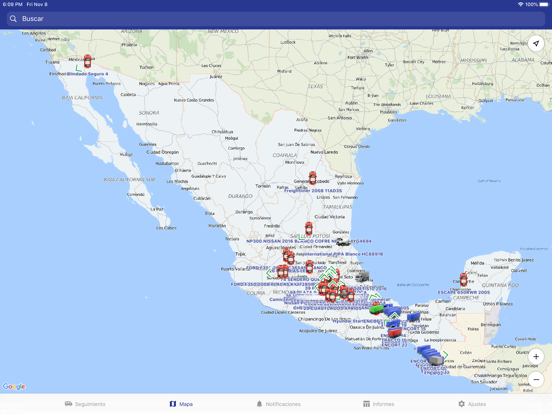Open the Informes tab
Screen dimensions: 552x414
378,404
